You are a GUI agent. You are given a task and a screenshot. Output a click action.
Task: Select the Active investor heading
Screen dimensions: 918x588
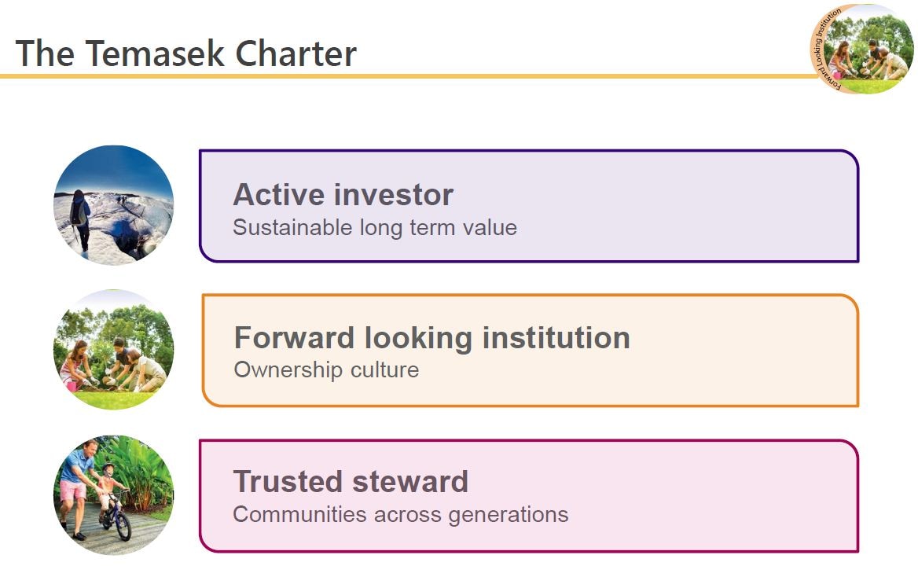click(x=343, y=194)
